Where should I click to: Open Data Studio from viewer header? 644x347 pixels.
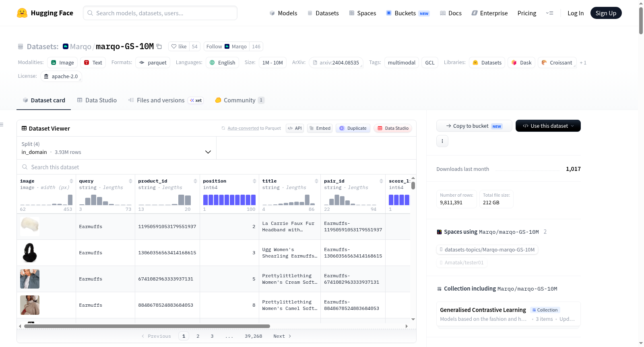[x=393, y=128]
